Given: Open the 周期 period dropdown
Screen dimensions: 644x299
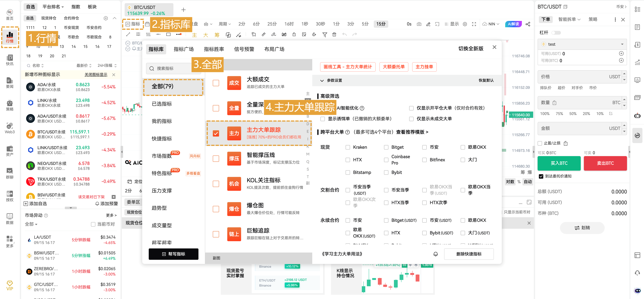Looking at the screenshot, I should (x=225, y=24).
